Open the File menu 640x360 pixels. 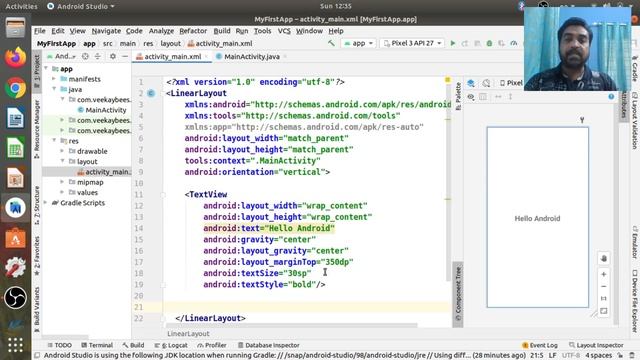pos(40,31)
